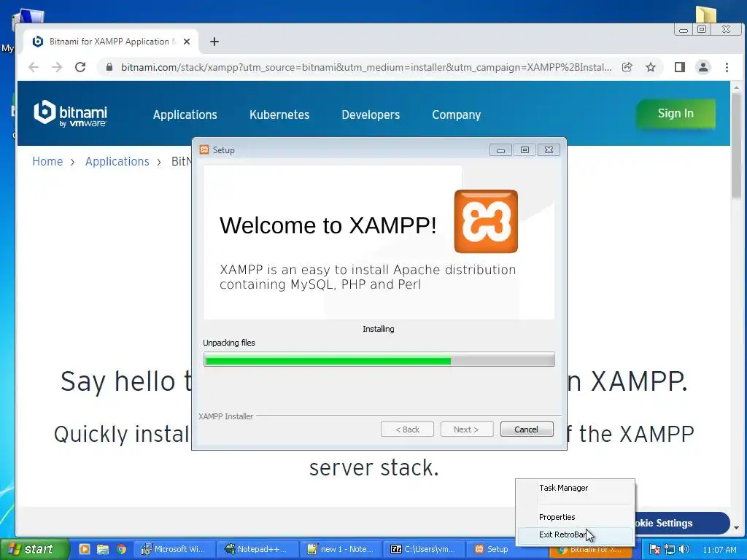Switch to Microsoft Wi... taskbar item
This screenshot has height=560, width=747.
[x=174, y=549]
